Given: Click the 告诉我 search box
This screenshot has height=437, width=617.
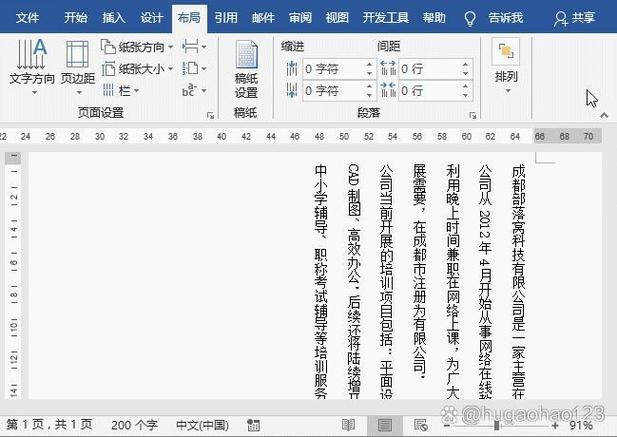Looking at the screenshot, I should tap(506, 18).
